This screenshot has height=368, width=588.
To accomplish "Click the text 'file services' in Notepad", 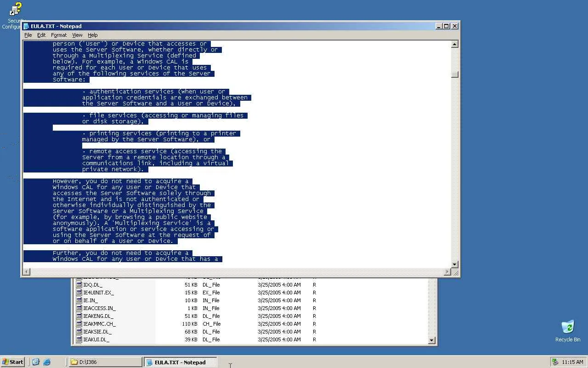I will coord(113,115).
